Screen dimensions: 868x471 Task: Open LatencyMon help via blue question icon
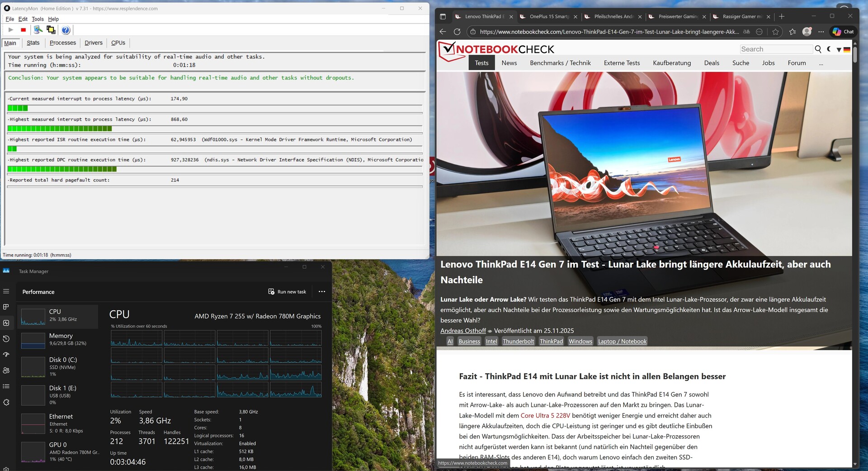click(66, 30)
